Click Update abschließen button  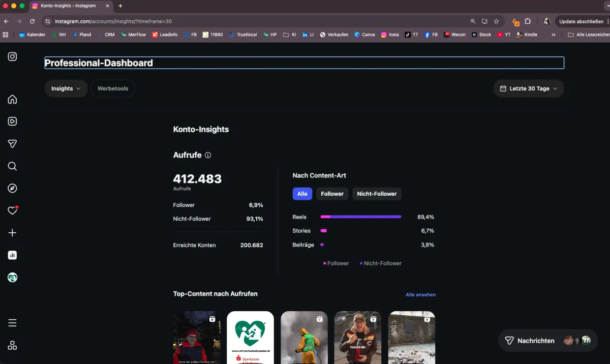(x=581, y=21)
